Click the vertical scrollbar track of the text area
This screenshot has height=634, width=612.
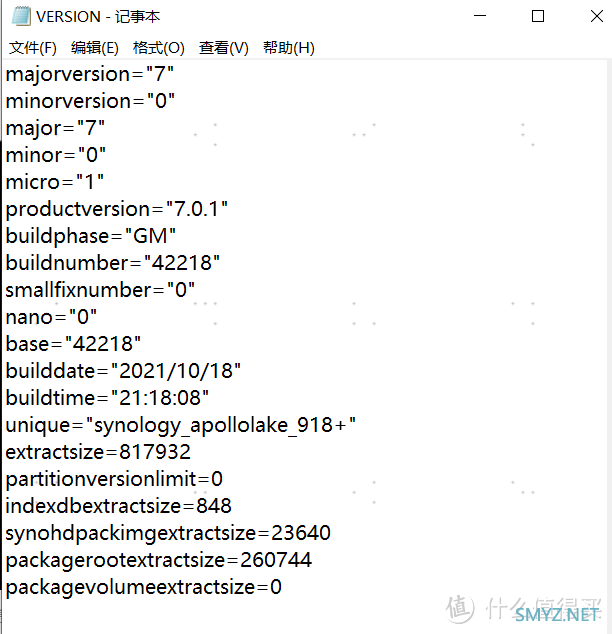[609, 347]
